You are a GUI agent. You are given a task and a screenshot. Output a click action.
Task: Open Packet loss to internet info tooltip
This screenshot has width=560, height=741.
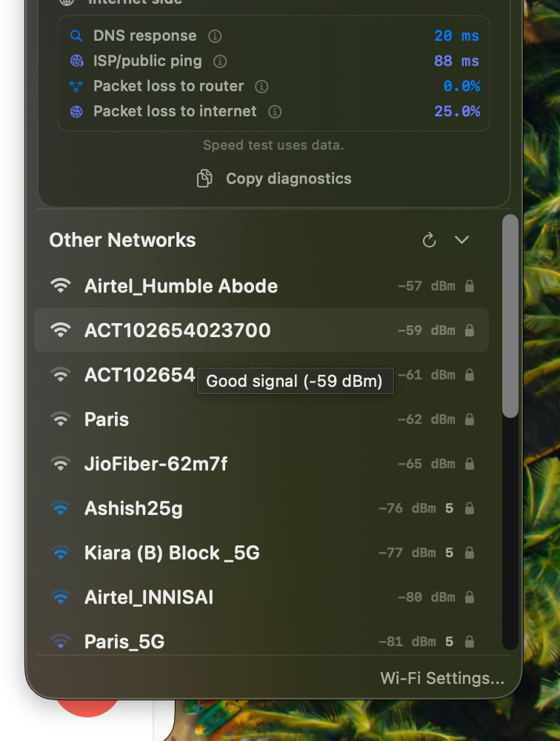click(275, 112)
